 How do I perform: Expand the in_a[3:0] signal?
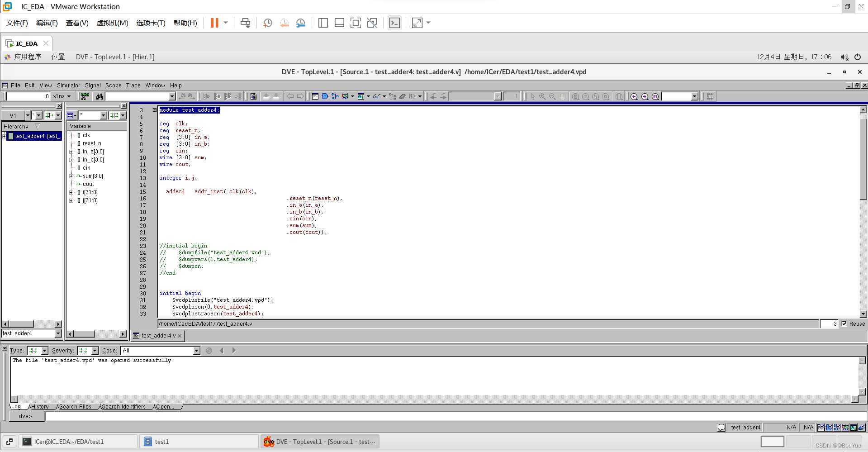(x=71, y=152)
